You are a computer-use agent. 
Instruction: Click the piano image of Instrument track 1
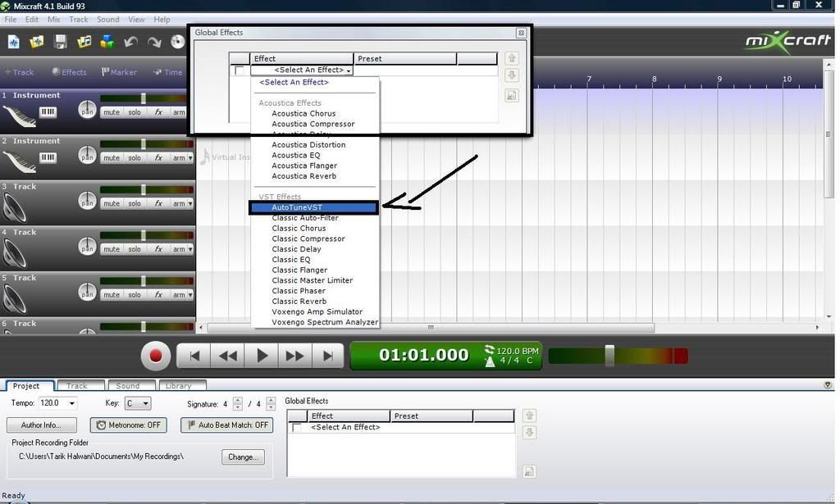[19, 116]
